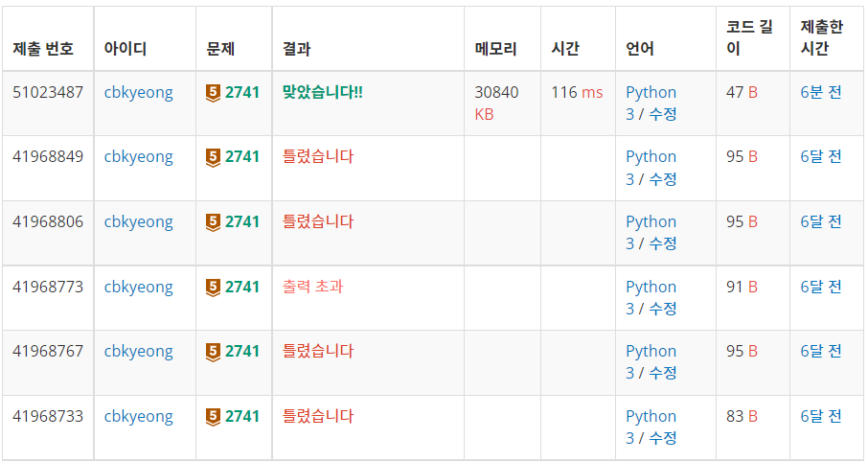The width and height of the screenshot is (868, 462).
Task: Click the 출력 초과 result of submission 41968773
Action: click(312, 287)
